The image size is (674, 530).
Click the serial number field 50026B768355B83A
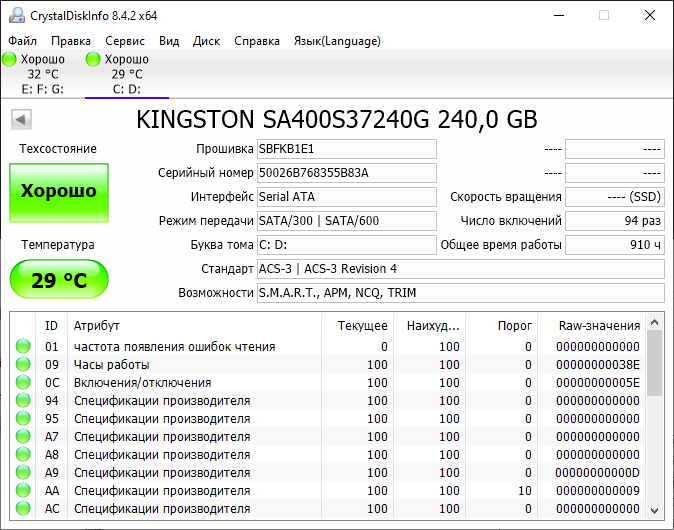[x=347, y=173]
